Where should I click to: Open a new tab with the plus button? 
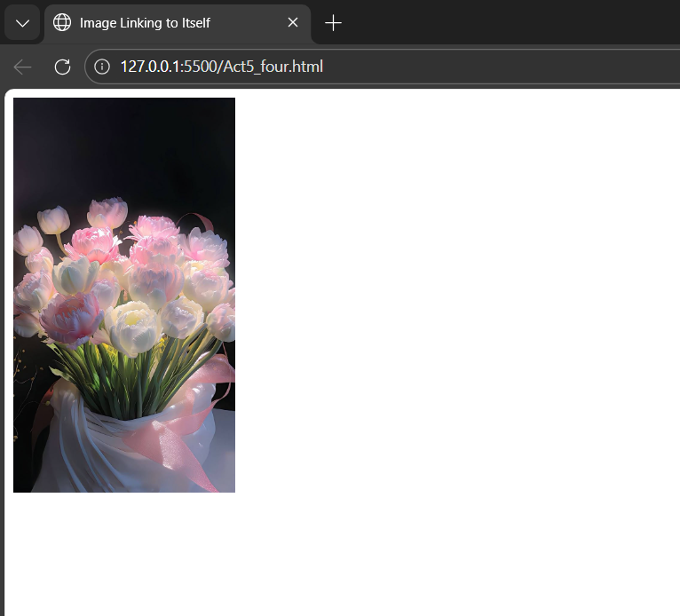coord(333,23)
